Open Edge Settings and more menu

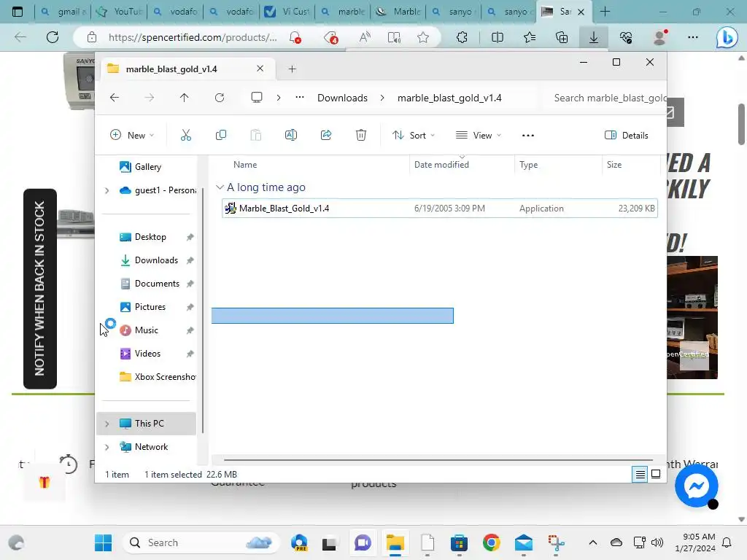point(693,37)
